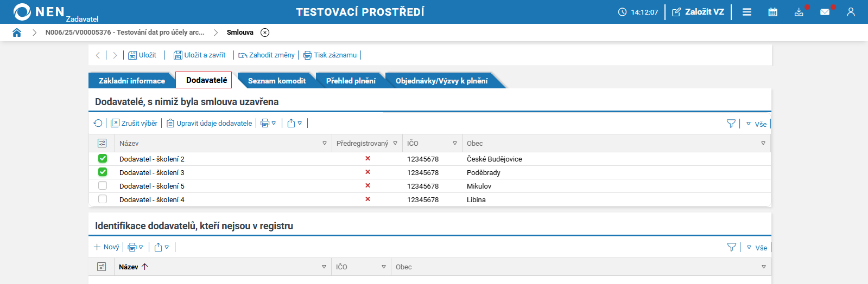Click Nový to add supplier

click(106, 247)
